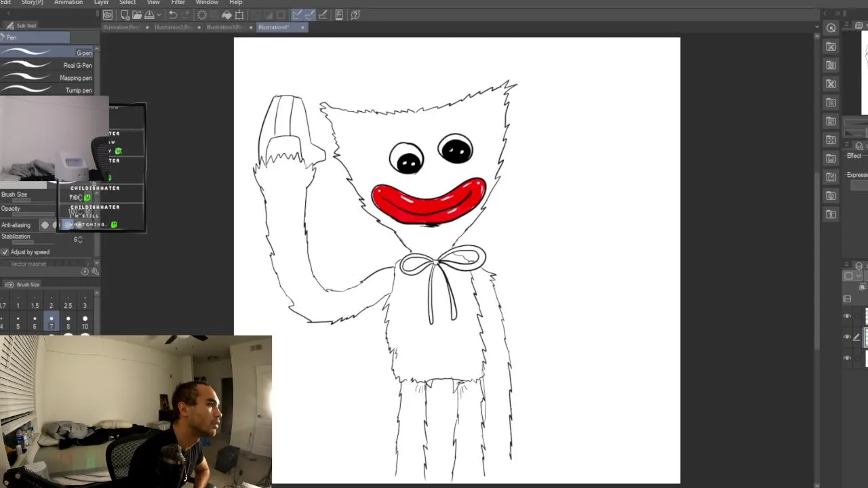The height and width of the screenshot is (488, 868).
Task: Open the Help menu
Action: pyautogui.click(x=235, y=3)
